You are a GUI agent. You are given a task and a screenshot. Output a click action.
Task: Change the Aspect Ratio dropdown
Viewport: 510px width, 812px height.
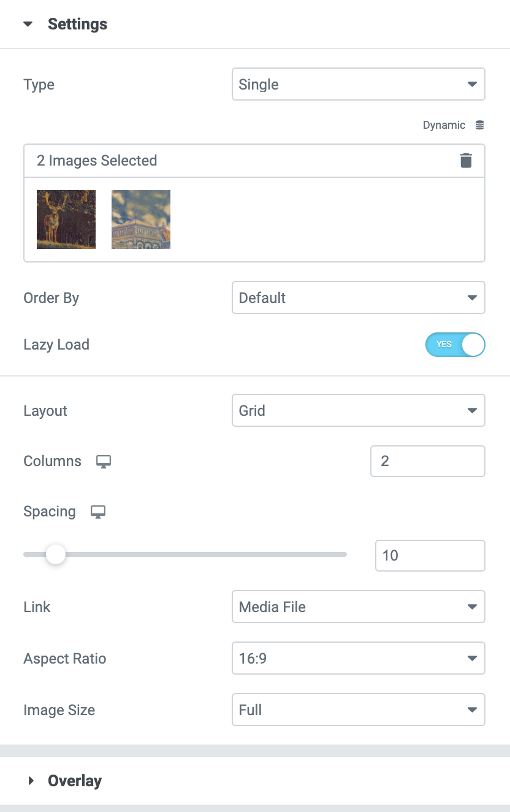pyautogui.click(x=358, y=659)
